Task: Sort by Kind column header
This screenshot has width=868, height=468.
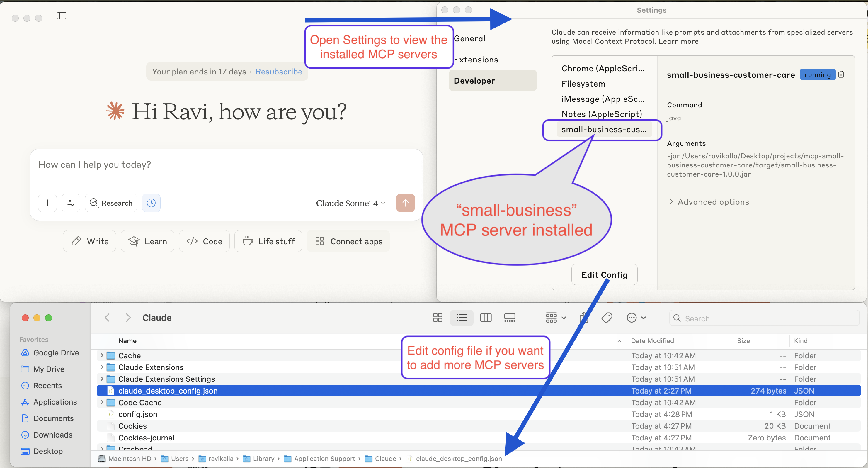Action: tap(801, 341)
